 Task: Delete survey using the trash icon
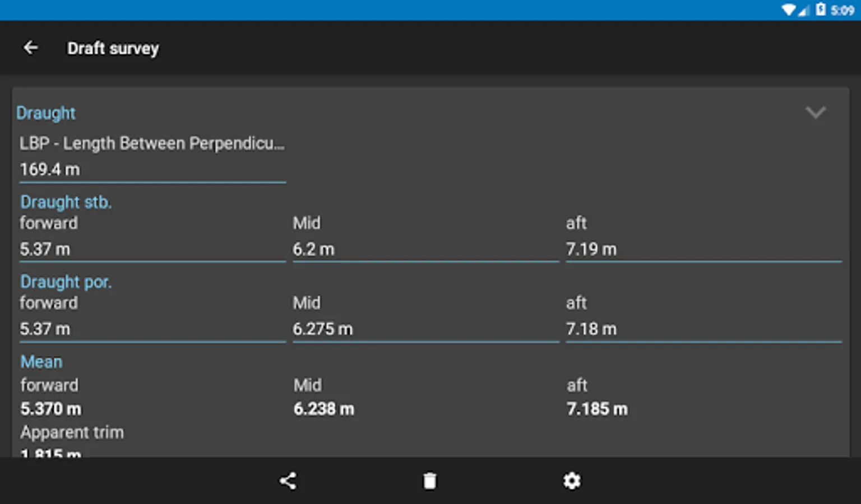(430, 481)
